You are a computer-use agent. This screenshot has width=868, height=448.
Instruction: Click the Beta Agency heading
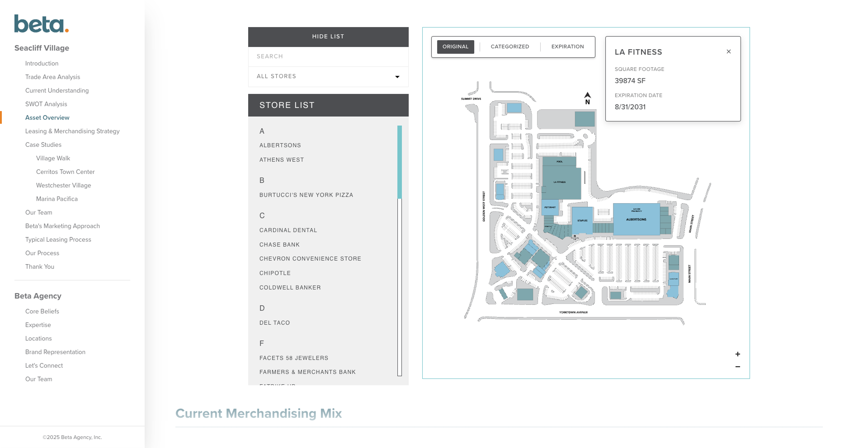(38, 296)
